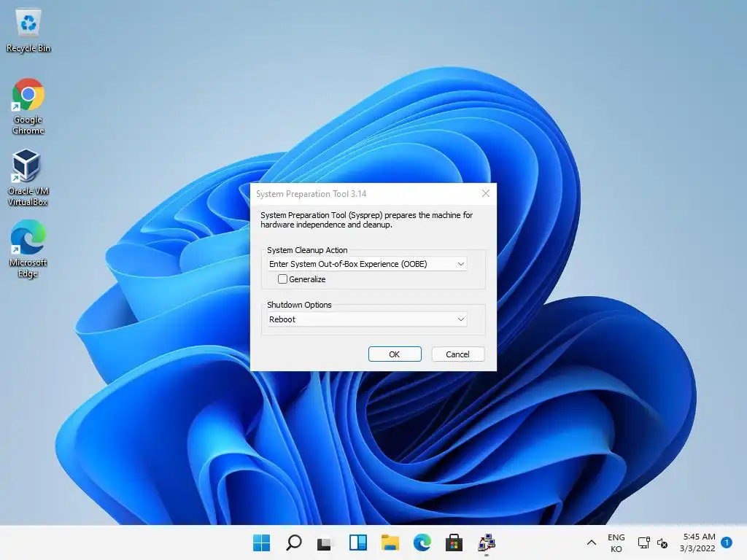This screenshot has width=747, height=560.
Task: Open Task View on the taskbar
Action: coord(325,542)
